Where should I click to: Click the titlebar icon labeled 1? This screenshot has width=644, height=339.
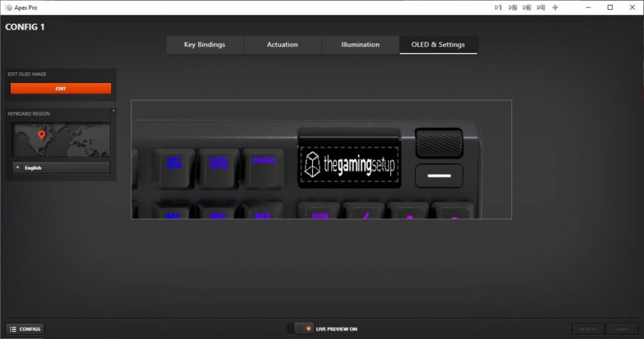[498, 7]
